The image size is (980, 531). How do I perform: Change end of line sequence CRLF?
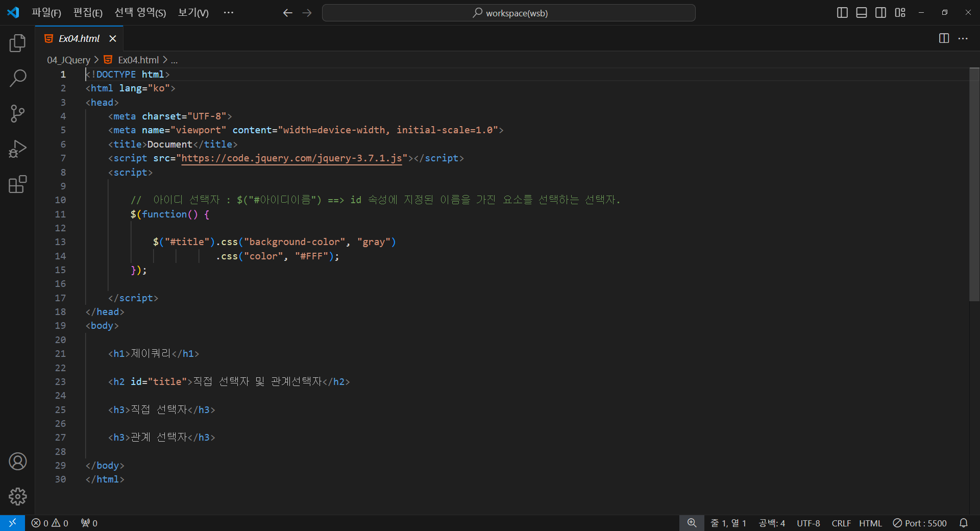(x=841, y=523)
